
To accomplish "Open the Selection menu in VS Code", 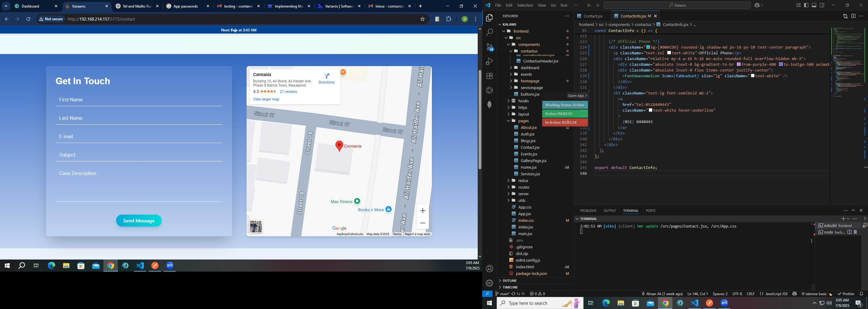I will [x=525, y=5].
